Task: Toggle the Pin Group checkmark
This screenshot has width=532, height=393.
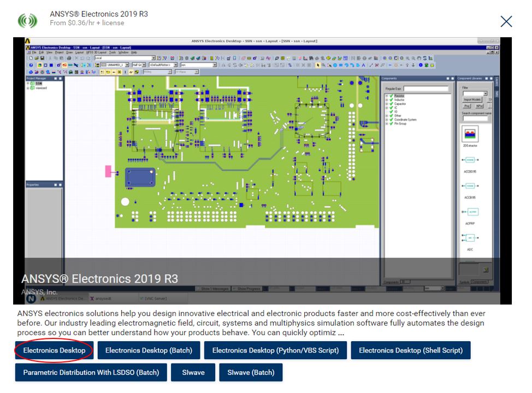Action: 391,123
